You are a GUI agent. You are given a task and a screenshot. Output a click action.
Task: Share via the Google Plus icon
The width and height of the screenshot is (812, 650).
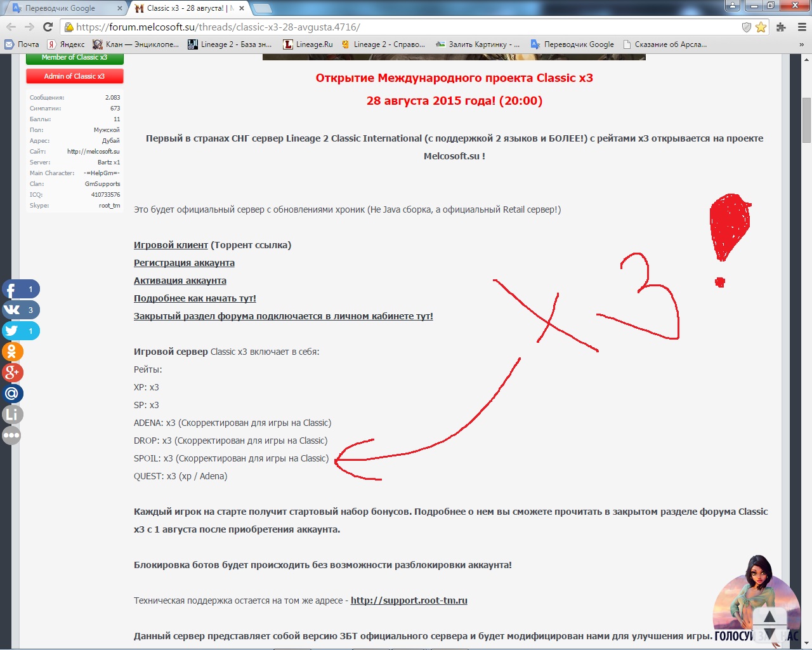click(11, 373)
